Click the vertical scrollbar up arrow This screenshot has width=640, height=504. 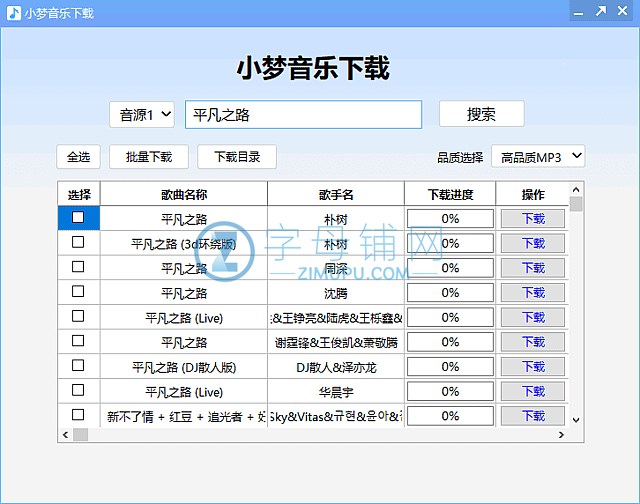[576, 189]
